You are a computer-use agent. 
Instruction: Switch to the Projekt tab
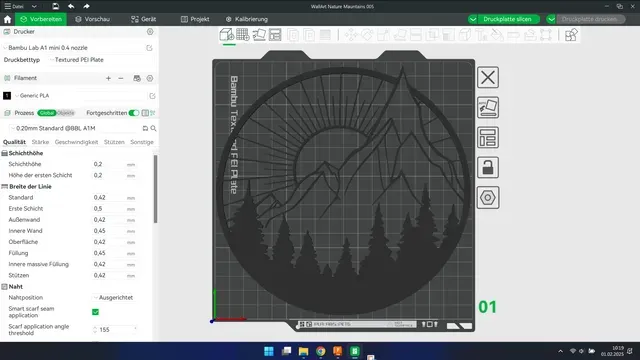[x=195, y=19]
